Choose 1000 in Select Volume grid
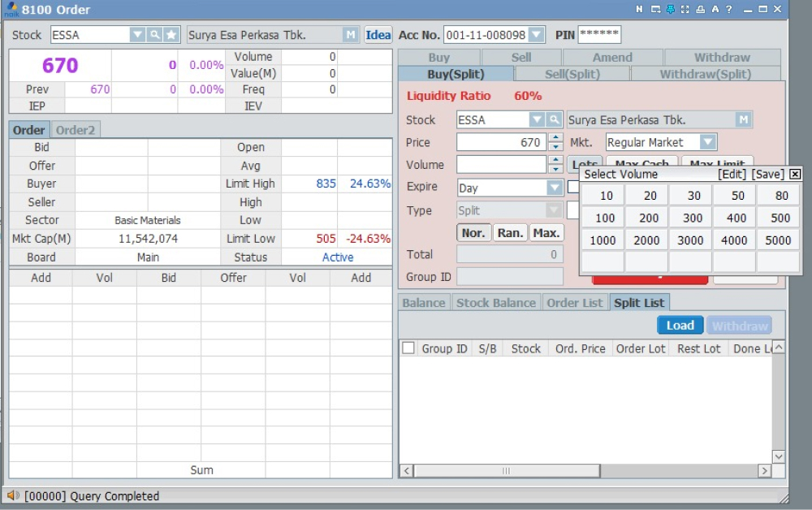The image size is (812, 510). click(x=603, y=240)
